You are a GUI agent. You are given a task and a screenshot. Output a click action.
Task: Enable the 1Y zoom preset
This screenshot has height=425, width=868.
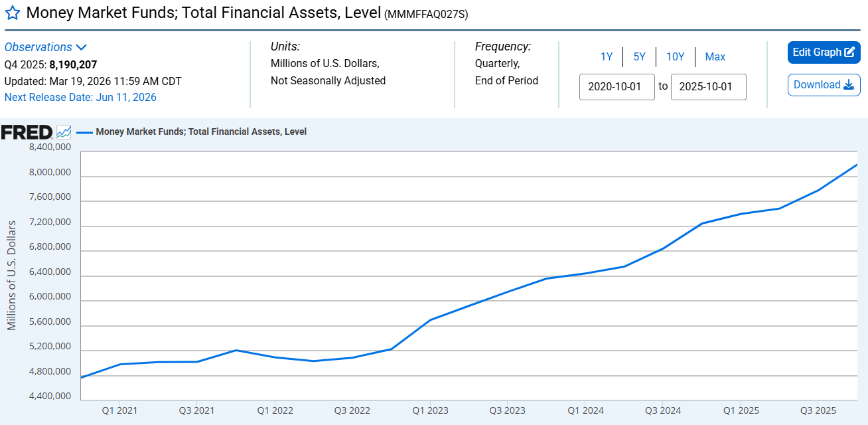[x=606, y=56]
